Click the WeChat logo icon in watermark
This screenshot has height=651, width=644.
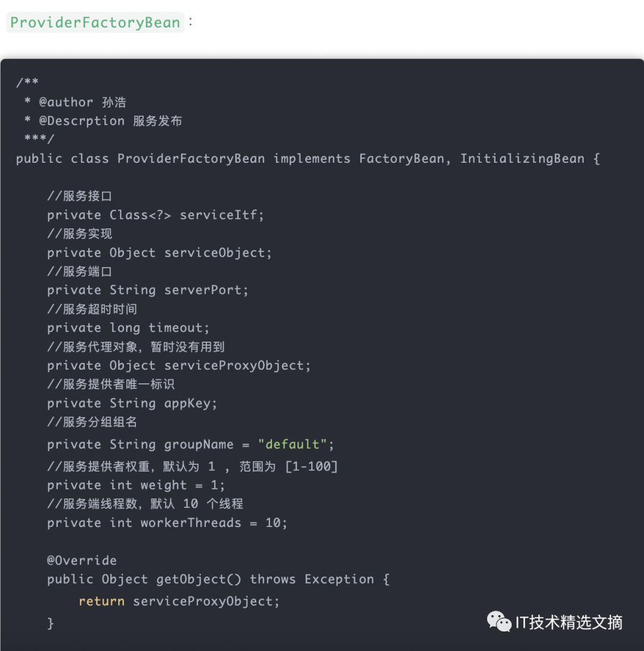point(499,621)
